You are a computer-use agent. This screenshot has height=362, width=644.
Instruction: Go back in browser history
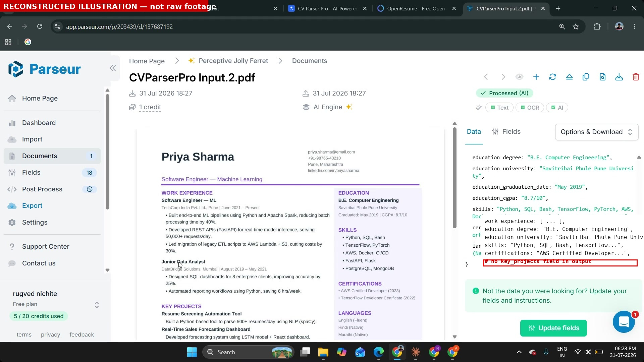click(x=9, y=26)
